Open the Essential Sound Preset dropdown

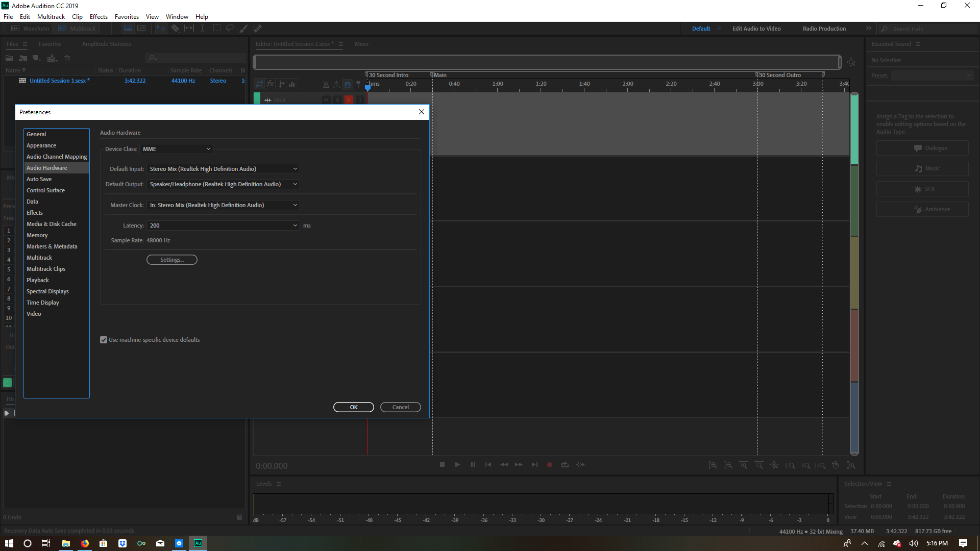coord(933,76)
